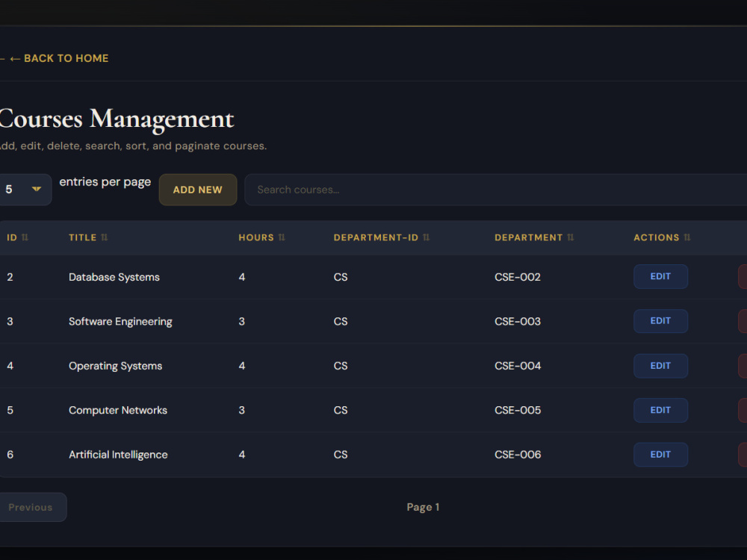Click the "CSE-006" department cell
The height and width of the screenshot is (560, 747).
(518, 455)
